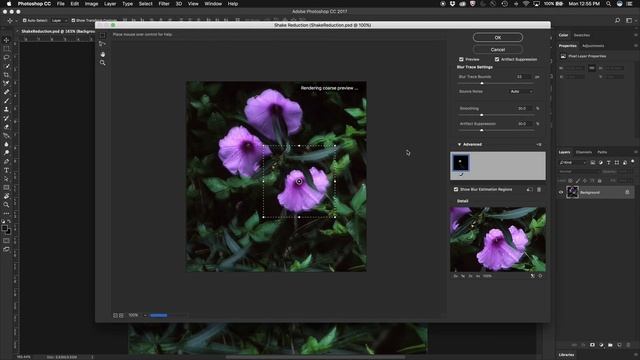Open the workspace switcher dropdown
The image size is (640, 360).
(630, 20)
